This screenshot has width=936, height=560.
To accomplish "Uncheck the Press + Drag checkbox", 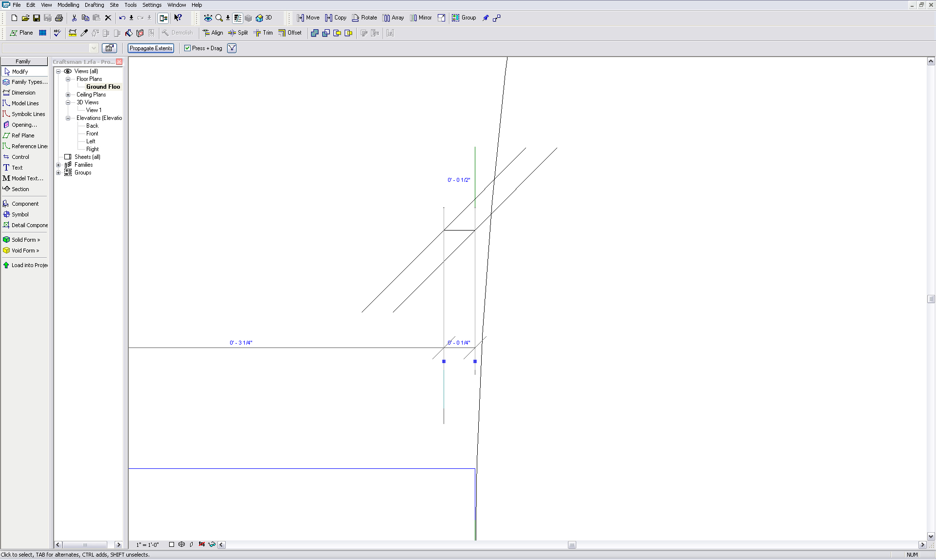I will pos(187,48).
